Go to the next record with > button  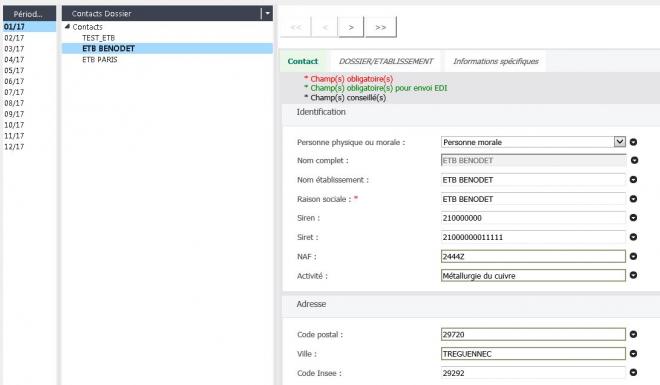coord(351,27)
